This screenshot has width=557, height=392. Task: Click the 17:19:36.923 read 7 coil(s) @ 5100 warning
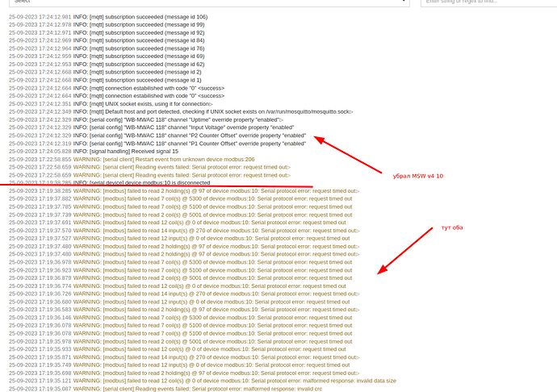pos(181,270)
